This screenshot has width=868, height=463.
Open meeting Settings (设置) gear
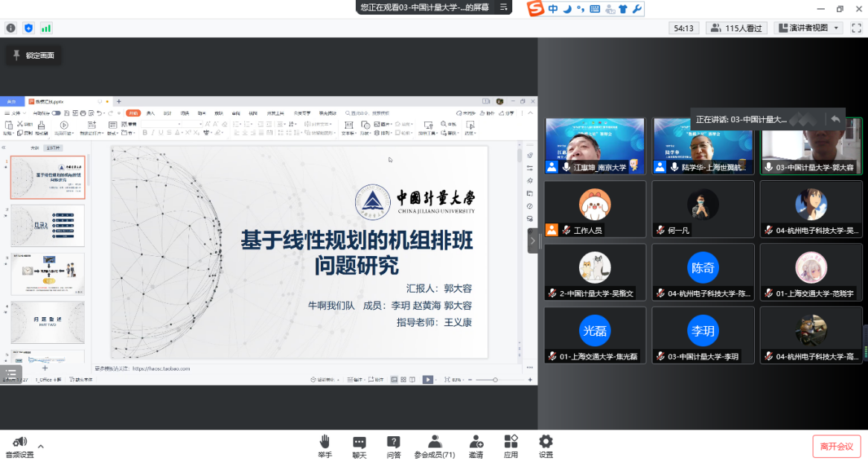tap(546, 445)
